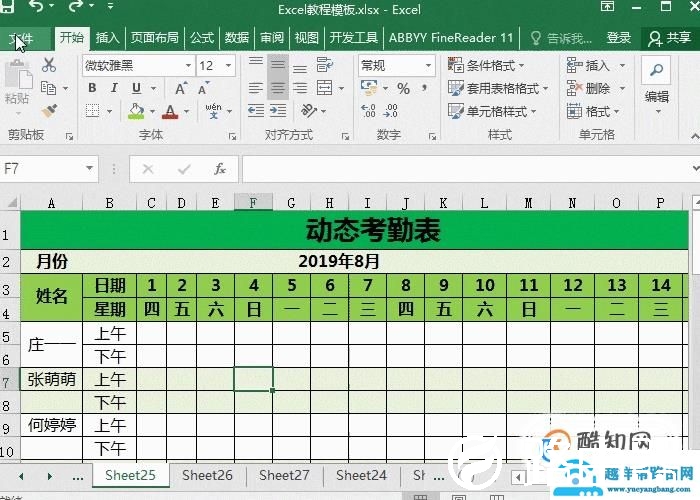Align cell text left
The width and height of the screenshot is (700, 500).
[x=256, y=88]
